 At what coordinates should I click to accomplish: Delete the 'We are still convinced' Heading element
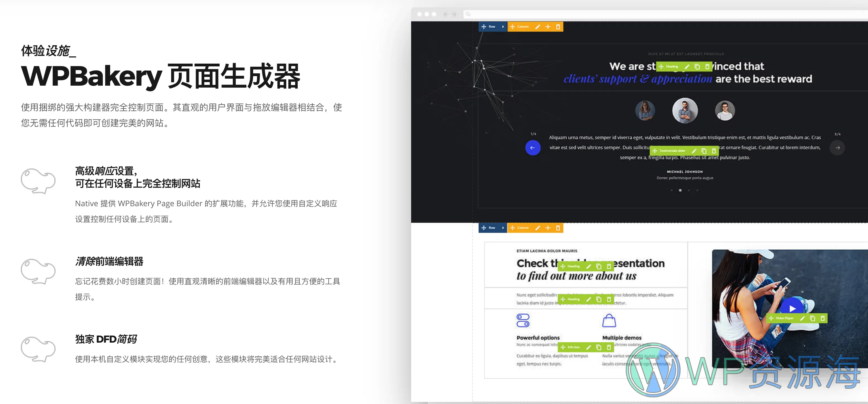click(707, 67)
